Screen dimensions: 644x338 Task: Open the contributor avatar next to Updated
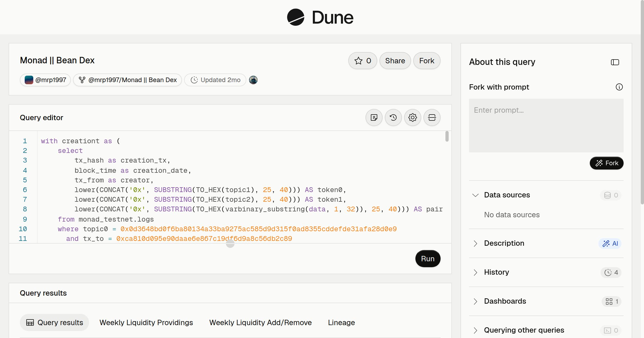coord(253,80)
